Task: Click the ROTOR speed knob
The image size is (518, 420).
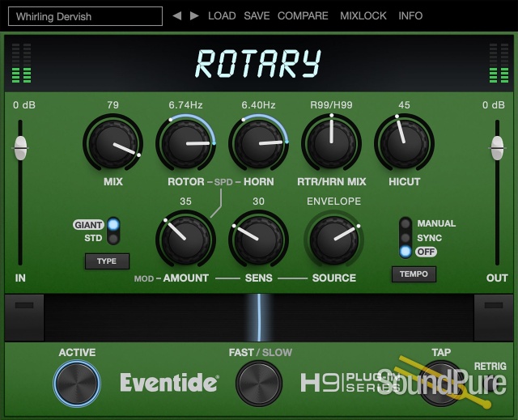Action: pos(186,143)
